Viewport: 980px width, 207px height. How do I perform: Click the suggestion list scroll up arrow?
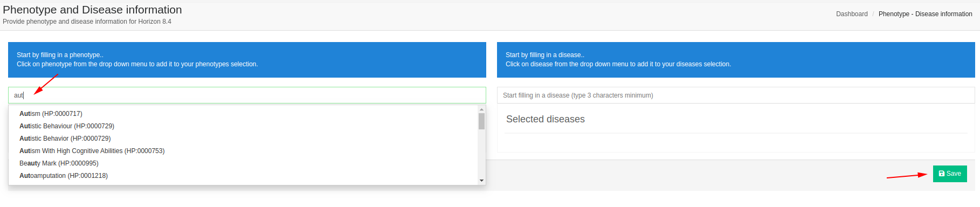(x=481, y=109)
